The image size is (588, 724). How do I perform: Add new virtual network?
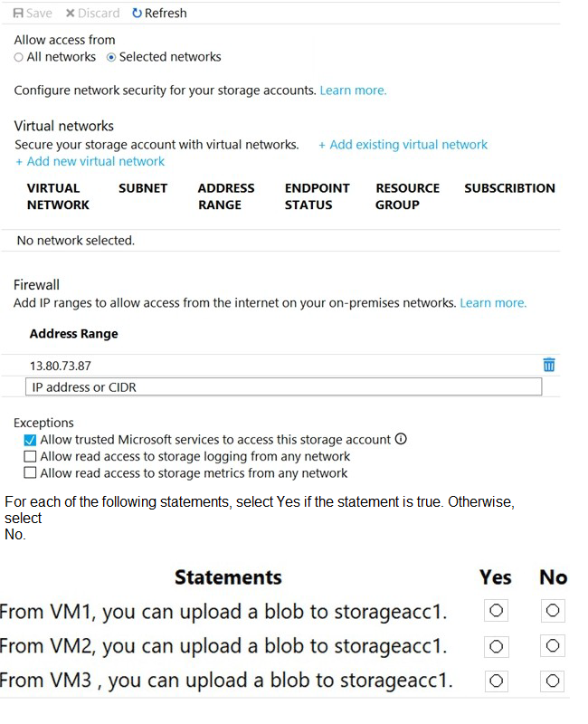pyautogui.click(x=90, y=161)
